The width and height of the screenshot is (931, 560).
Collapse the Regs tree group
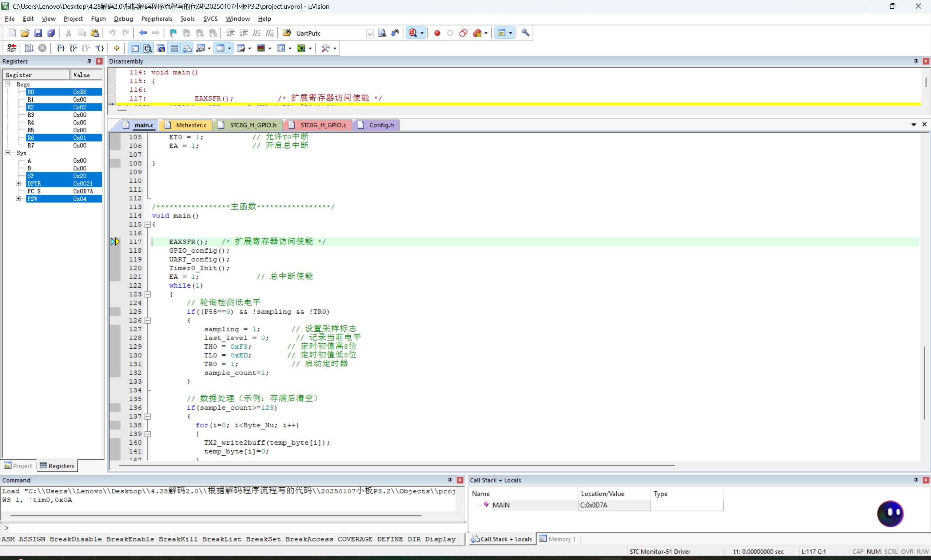pyautogui.click(x=7, y=84)
